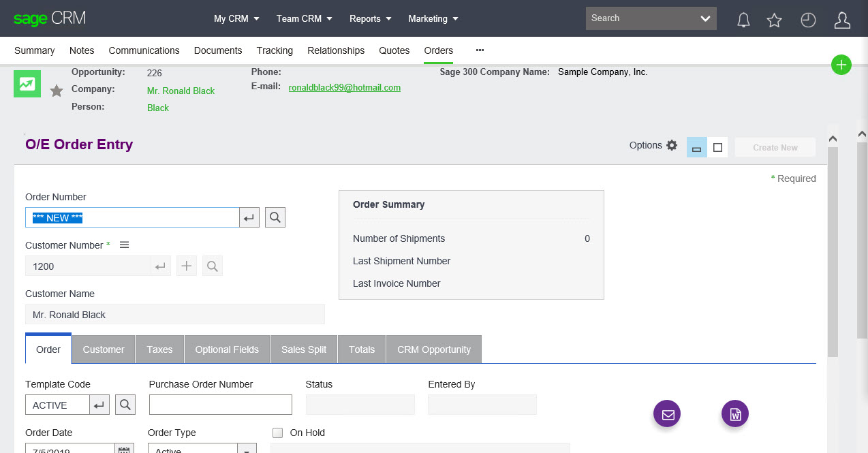This screenshot has width=868, height=453.
Task: Click the Mr. Ronald Black company link
Action: point(181,91)
